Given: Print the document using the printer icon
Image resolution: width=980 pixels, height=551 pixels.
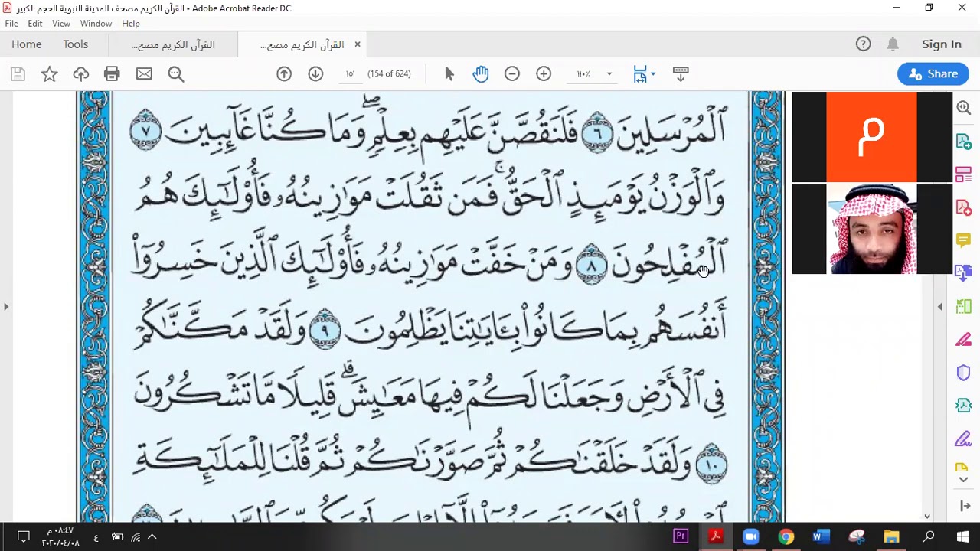Looking at the screenshot, I should [112, 74].
